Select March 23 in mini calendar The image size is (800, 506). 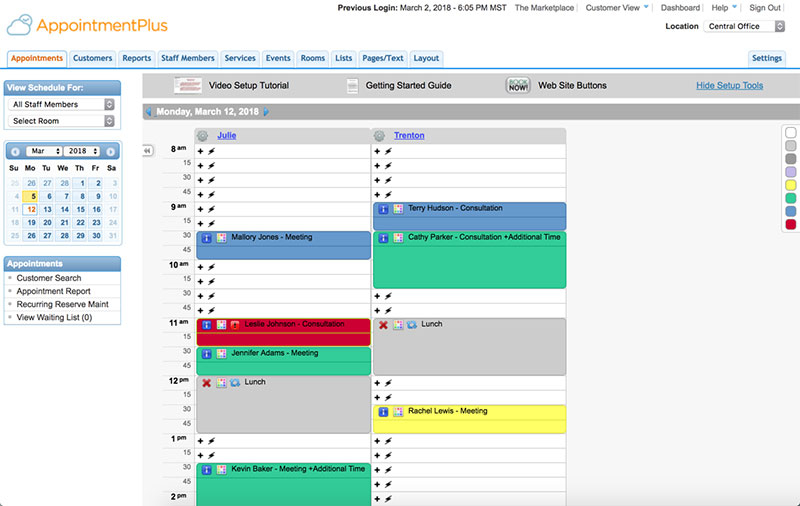coord(96,223)
